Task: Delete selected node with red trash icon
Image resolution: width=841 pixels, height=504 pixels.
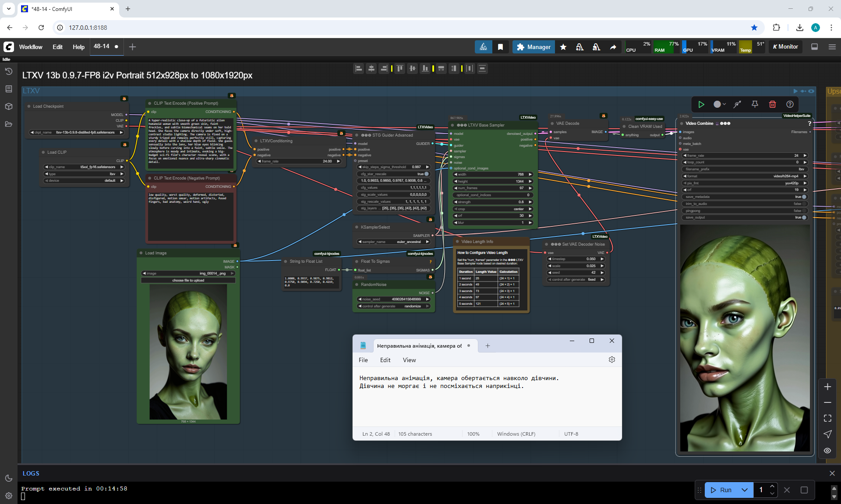Action: pos(772,104)
